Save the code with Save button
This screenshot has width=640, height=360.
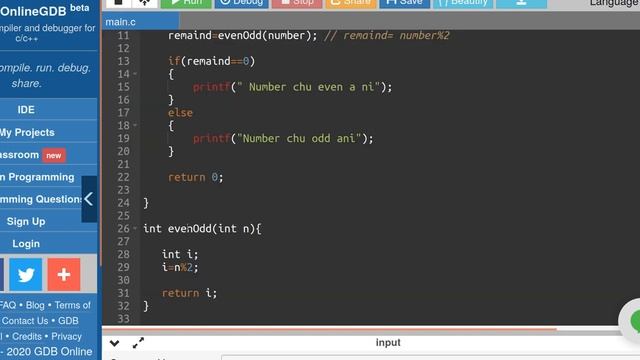coord(404,3)
